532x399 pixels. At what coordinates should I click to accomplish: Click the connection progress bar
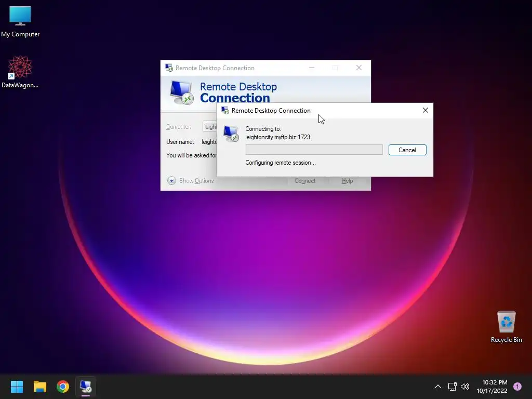coord(314,150)
